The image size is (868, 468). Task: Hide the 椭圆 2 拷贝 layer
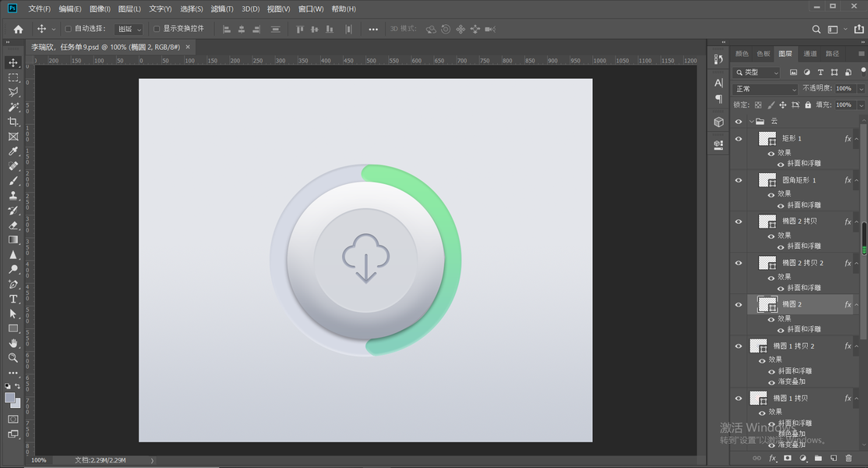[739, 222]
